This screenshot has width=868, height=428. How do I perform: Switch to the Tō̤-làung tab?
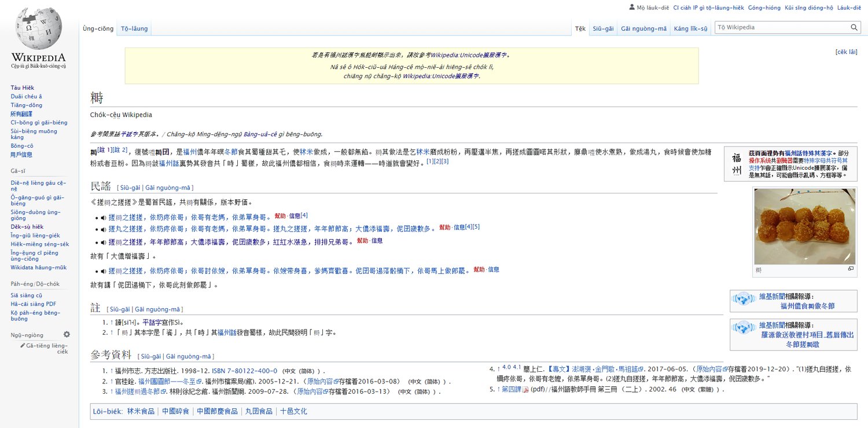[x=134, y=27]
